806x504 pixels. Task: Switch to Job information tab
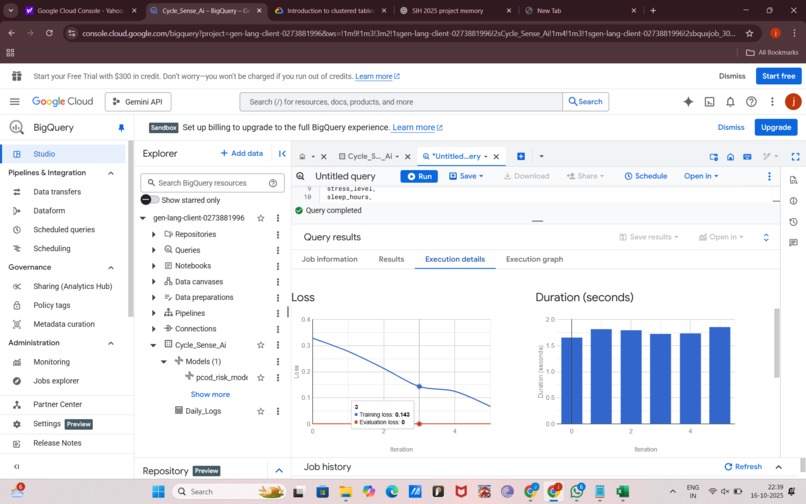click(x=329, y=259)
